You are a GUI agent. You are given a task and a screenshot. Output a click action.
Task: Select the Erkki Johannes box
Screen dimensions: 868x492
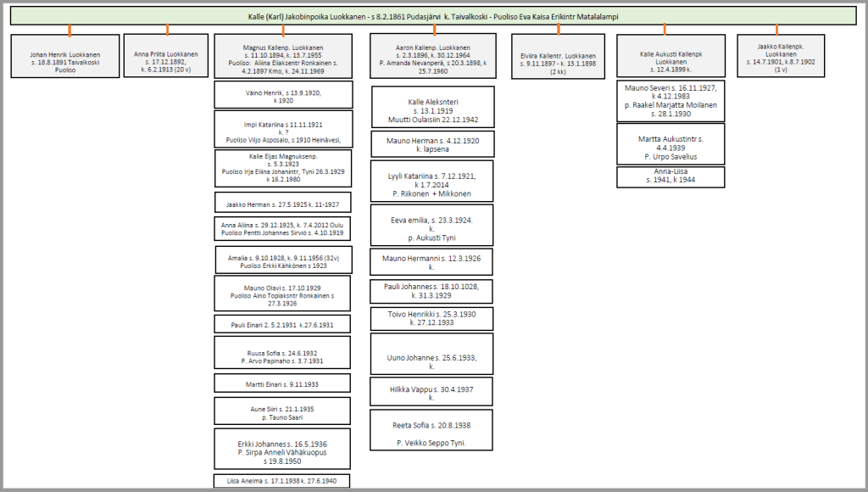282,452
